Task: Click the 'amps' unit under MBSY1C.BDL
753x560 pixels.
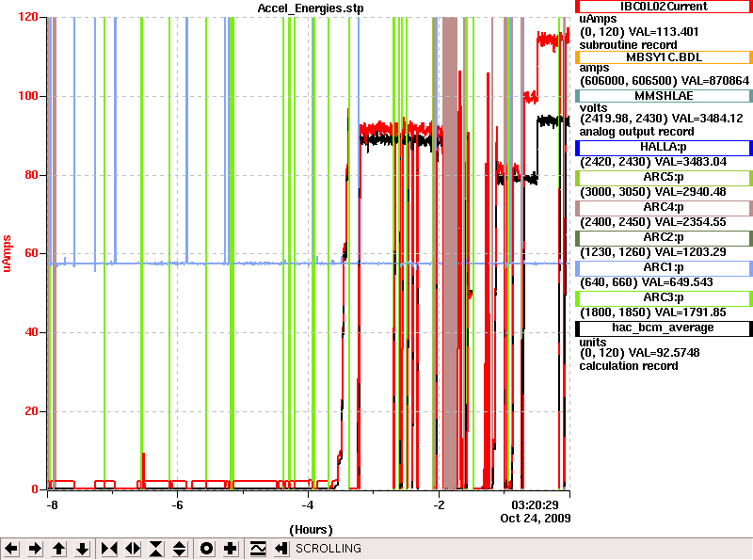Action: click(x=594, y=68)
